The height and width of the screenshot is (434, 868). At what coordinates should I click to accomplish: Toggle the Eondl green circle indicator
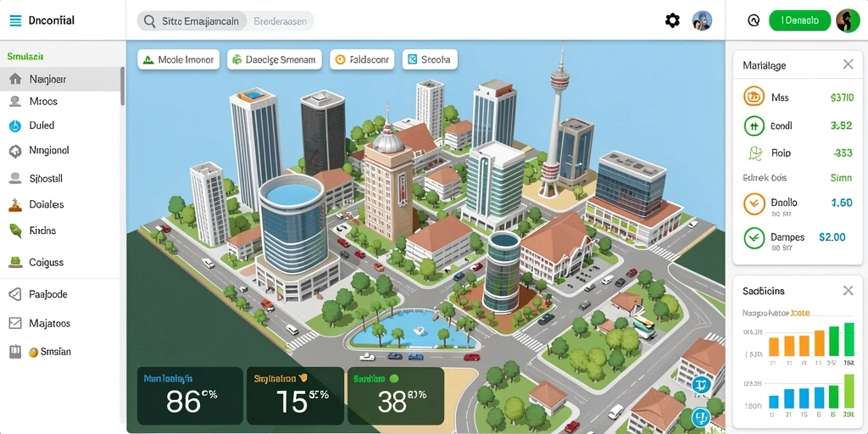(x=754, y=125)
